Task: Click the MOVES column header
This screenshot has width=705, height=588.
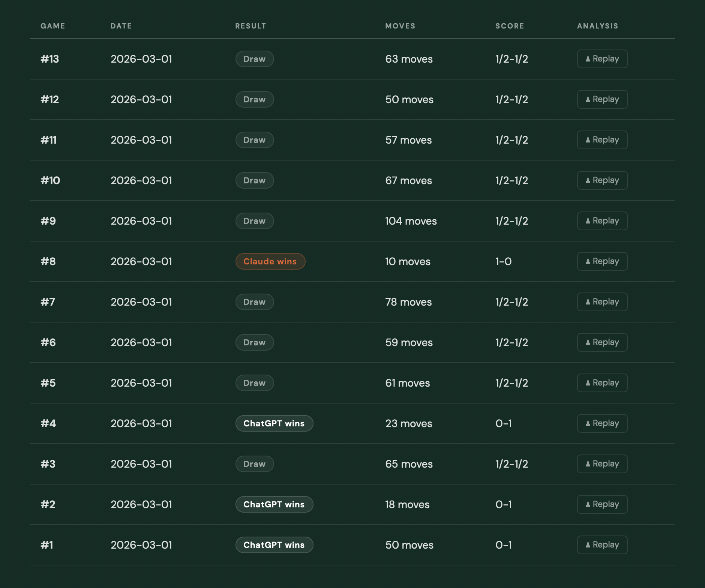Action: 400,26
